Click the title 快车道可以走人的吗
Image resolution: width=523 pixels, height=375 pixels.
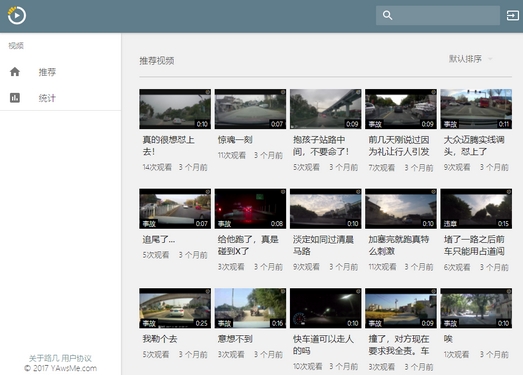(x=323, y=345)
